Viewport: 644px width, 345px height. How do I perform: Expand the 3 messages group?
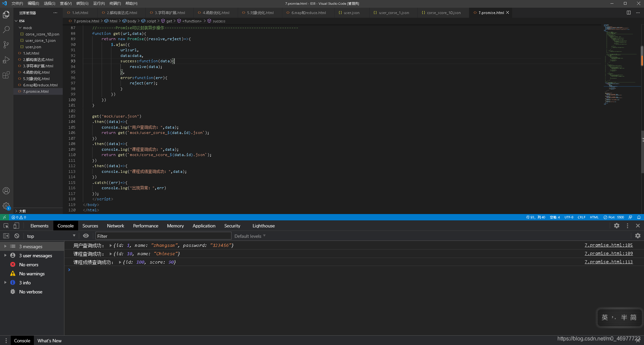5,246
